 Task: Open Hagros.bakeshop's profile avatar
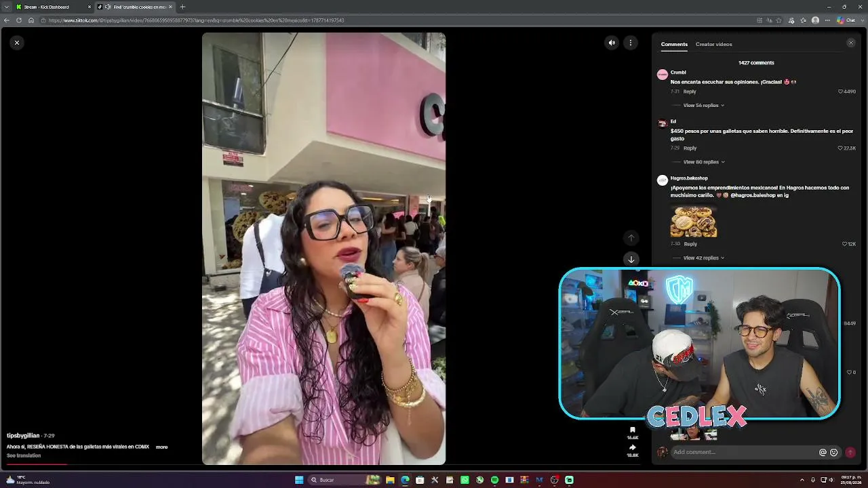(663, 180)
